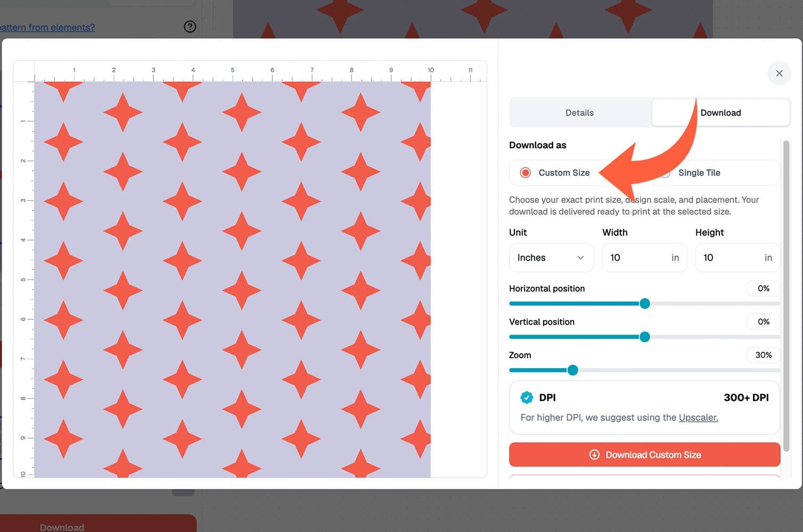
Task: Edit the Width input field
Action: [644, 257]
